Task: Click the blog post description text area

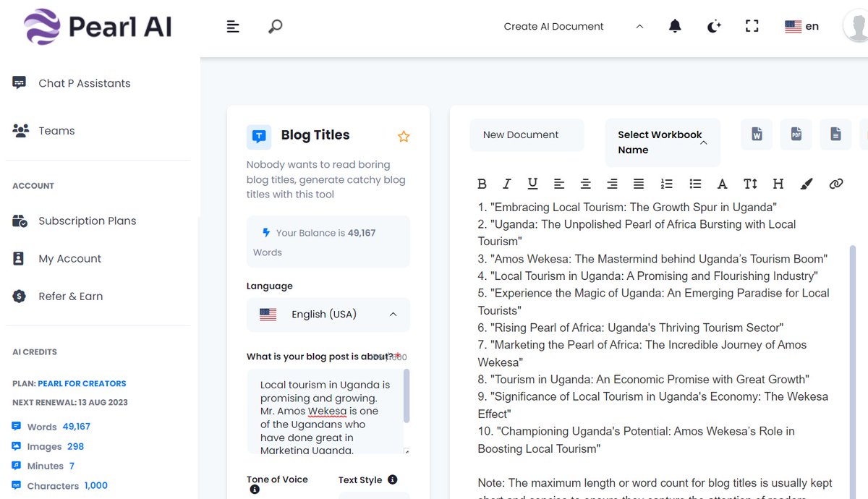Action: (325, 411)
